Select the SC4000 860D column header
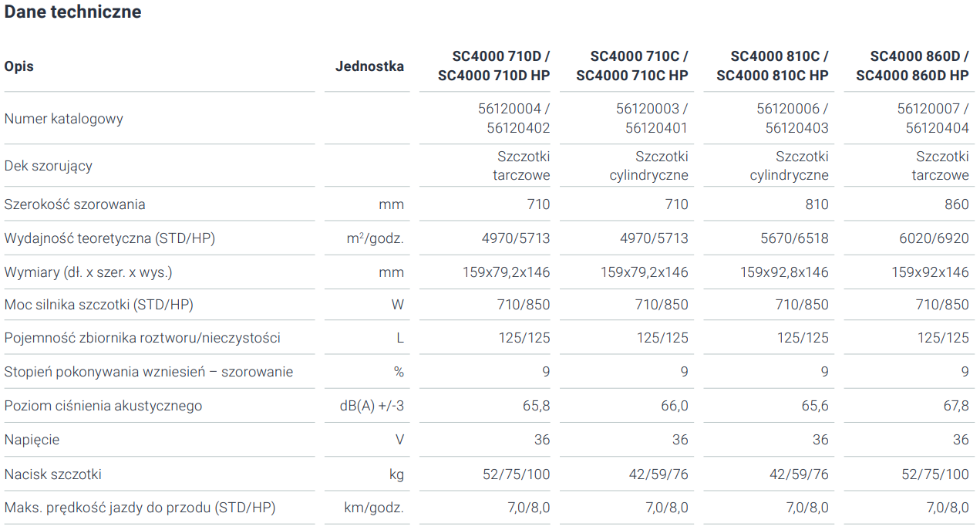 click(x=913, y=66)
